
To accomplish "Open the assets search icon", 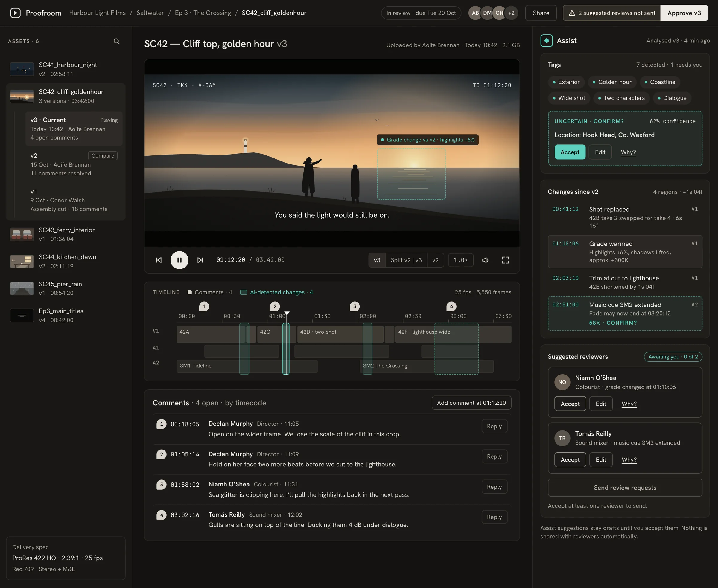I will (117, 41).
